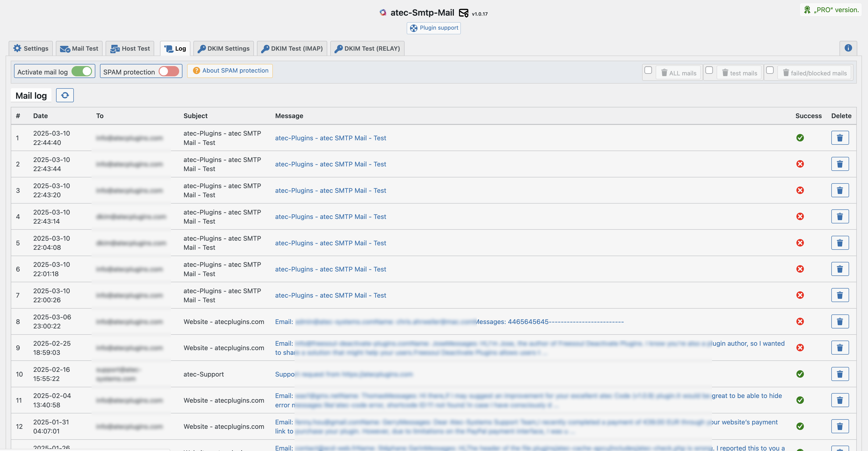868x451 pixels.
Task: Open the Support request message in row 10
Action: click(344, 374)
